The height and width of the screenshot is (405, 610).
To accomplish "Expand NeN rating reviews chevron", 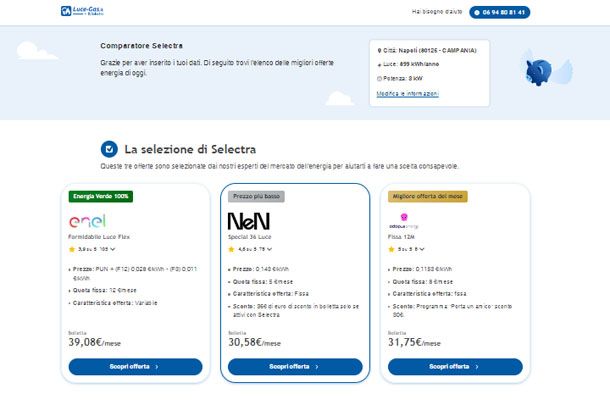I will pos(269,249).
